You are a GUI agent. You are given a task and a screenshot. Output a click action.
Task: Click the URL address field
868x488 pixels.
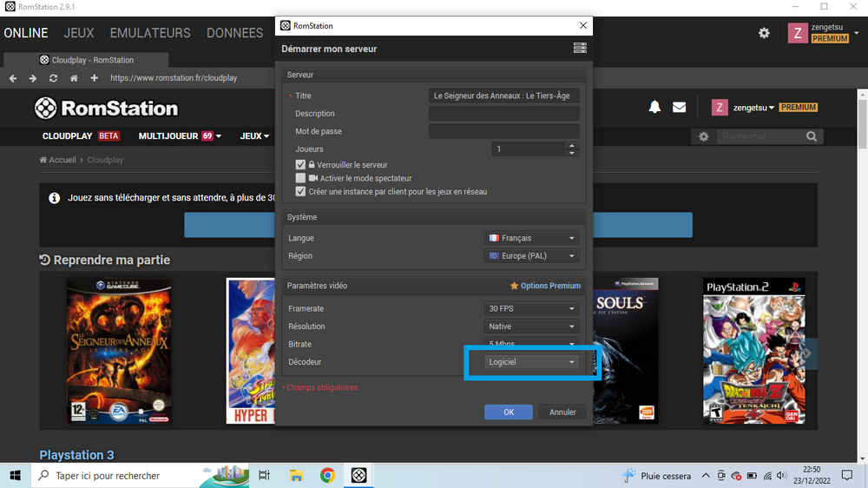[174, 78]
